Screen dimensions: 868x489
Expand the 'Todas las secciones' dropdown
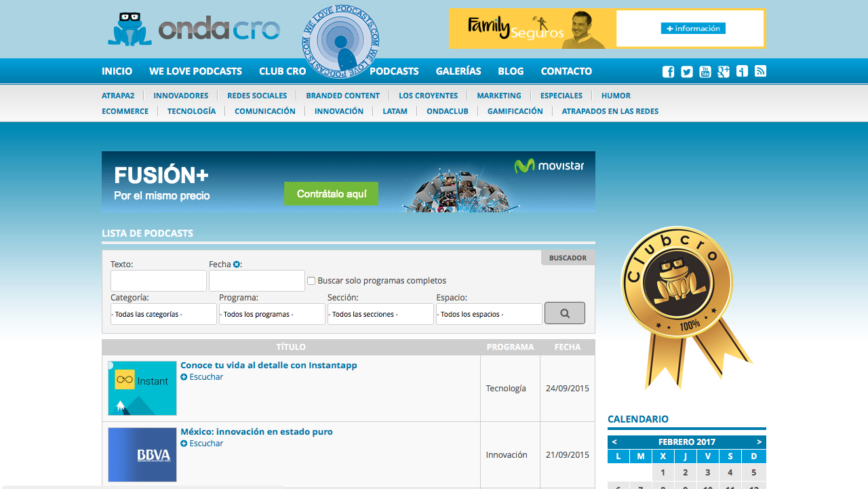(x=380, y=313)
